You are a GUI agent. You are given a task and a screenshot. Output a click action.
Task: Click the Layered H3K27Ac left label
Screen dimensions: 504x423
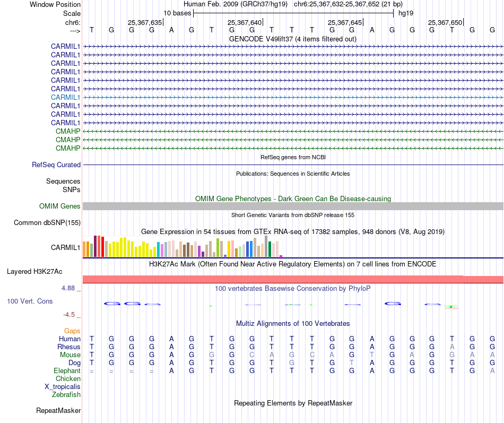tap(34, 272)
